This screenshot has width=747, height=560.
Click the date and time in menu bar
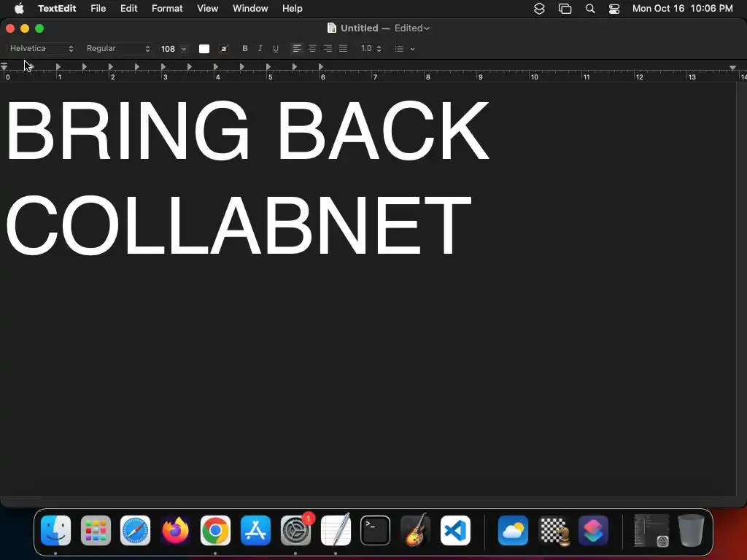tap(682, 9)
